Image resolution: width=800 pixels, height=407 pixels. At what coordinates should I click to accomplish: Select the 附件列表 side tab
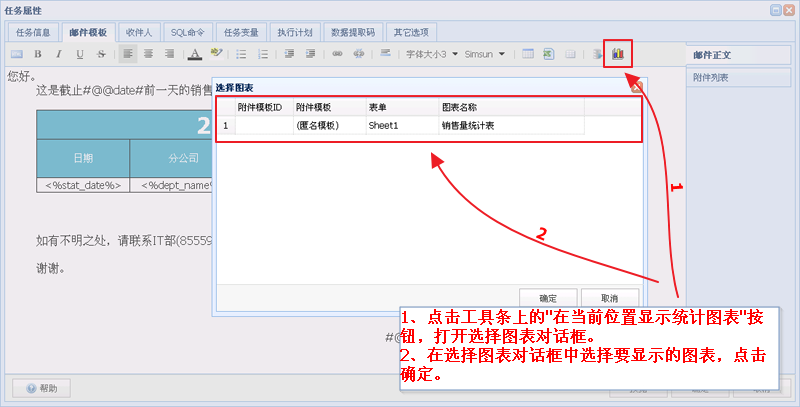(712, 77)
